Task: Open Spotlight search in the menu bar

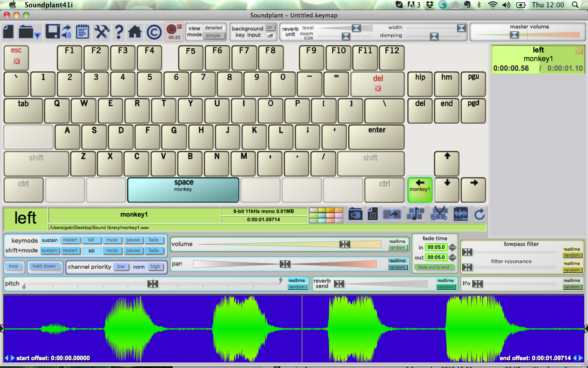Action: pyautogui.click(x=575, y=5)
